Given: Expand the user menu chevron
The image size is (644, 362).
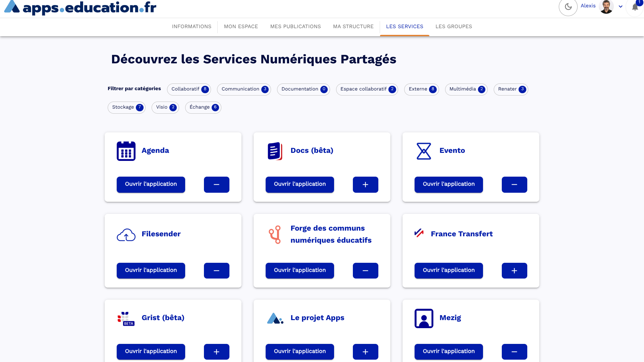Looking at the screenshot, I should coord(621,6).
